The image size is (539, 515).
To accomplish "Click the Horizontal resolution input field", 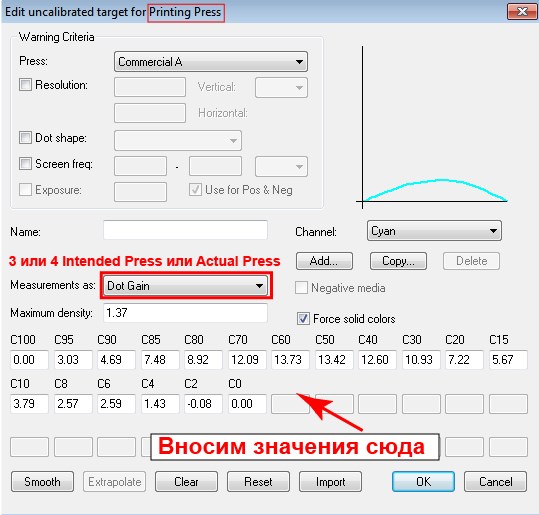I will (x=150, y=113).
